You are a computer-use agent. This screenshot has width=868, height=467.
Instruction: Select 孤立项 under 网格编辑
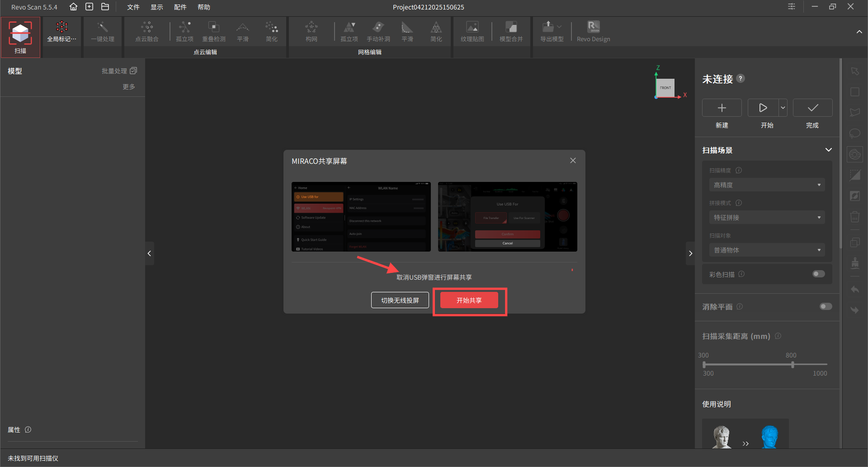tap(349, 32)
